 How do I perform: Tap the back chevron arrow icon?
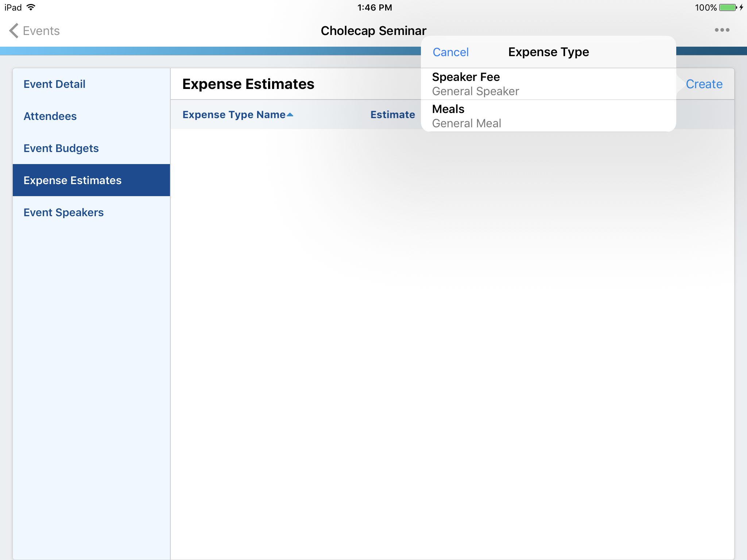tap(14, 31)
